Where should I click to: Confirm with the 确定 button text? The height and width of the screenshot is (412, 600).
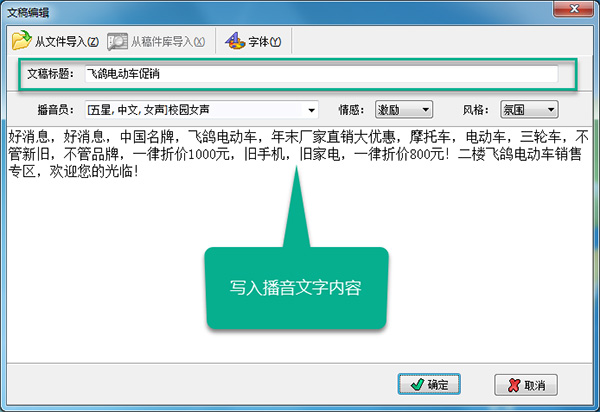(x=438, y=385)
